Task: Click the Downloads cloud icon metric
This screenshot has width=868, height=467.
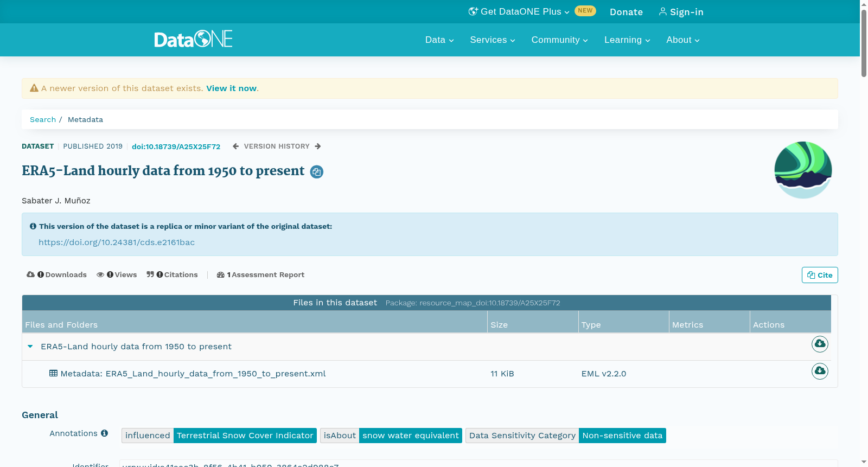Action: coord(30,275)
